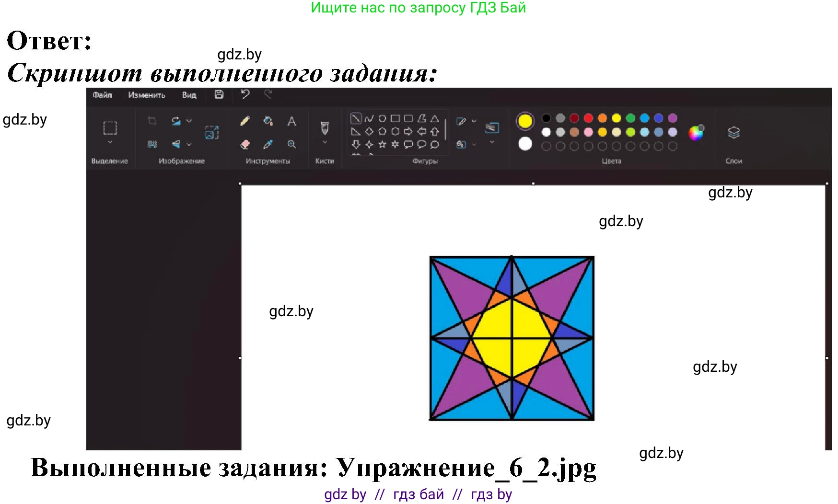Click the Save icon
The height and width of the screenshot is (504, 838).
coord(219,95)
